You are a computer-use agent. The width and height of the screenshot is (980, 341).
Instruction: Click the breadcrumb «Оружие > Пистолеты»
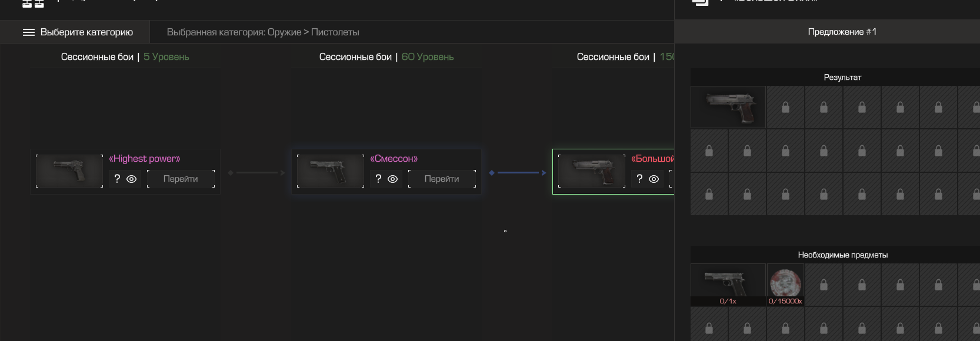coord(313,32)
